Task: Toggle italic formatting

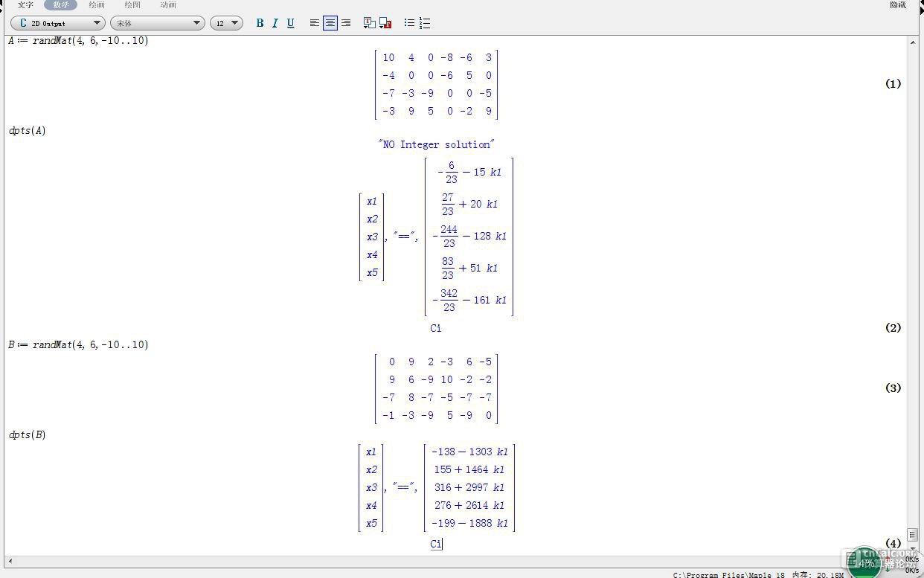Action: (x=275, y=23)
